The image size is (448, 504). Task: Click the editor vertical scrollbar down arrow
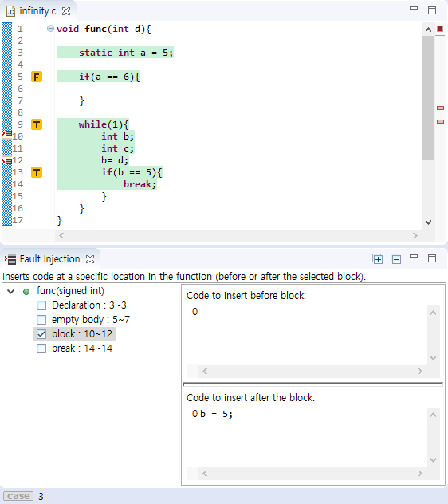(428, 222)
